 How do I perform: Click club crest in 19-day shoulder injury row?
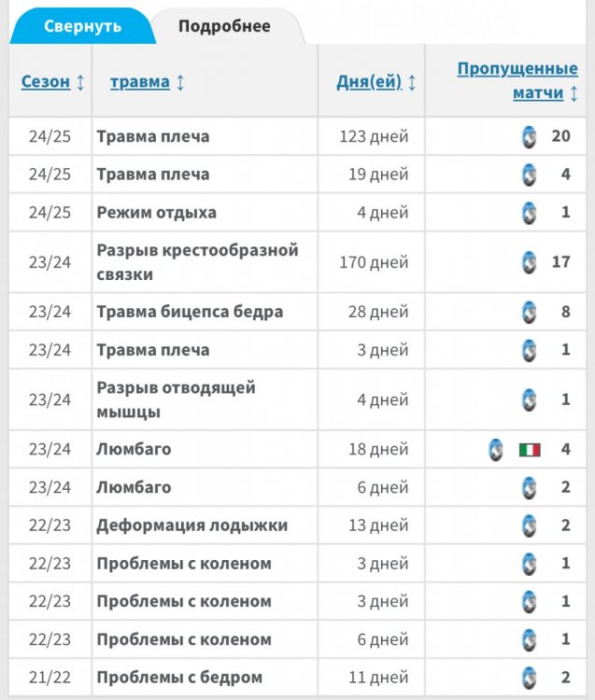(x=529, y=175)
